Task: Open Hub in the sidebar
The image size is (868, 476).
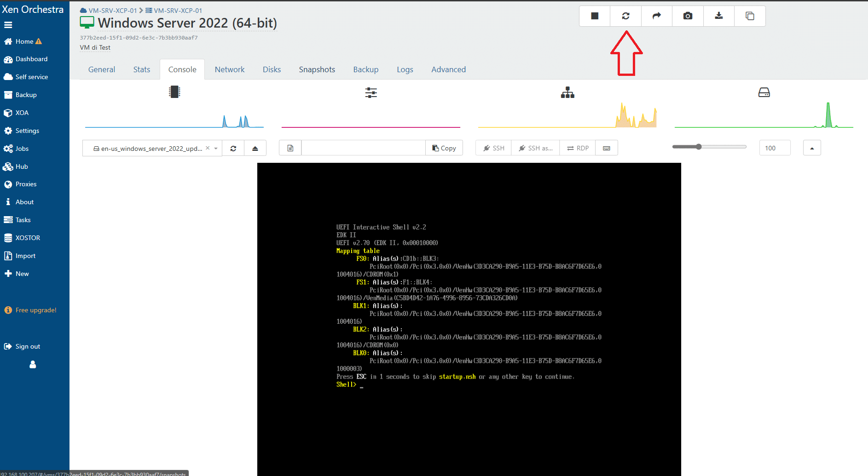Action: pos(16,166)
